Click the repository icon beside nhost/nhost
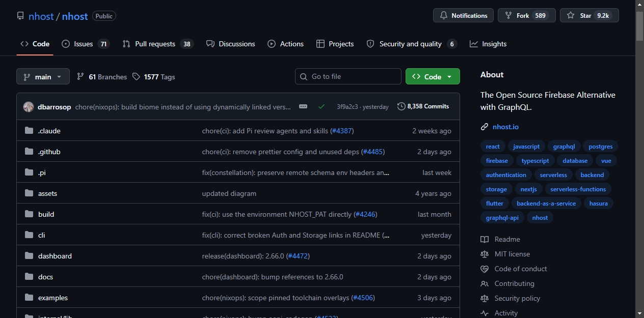 pos(20,16)
